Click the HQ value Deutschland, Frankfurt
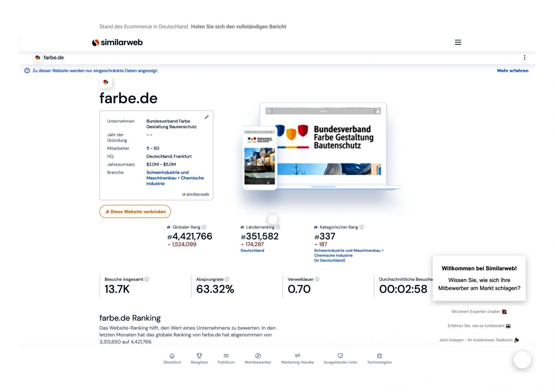Screen dimensions: 555x392 click(x=169, y=156)
